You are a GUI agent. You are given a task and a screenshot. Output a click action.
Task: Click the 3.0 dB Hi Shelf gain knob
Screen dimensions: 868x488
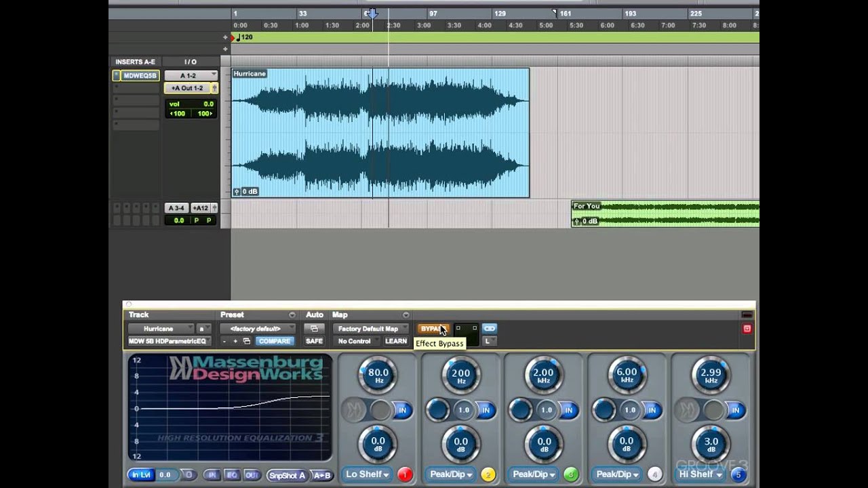pyautogui.click(x=710, y=445)
